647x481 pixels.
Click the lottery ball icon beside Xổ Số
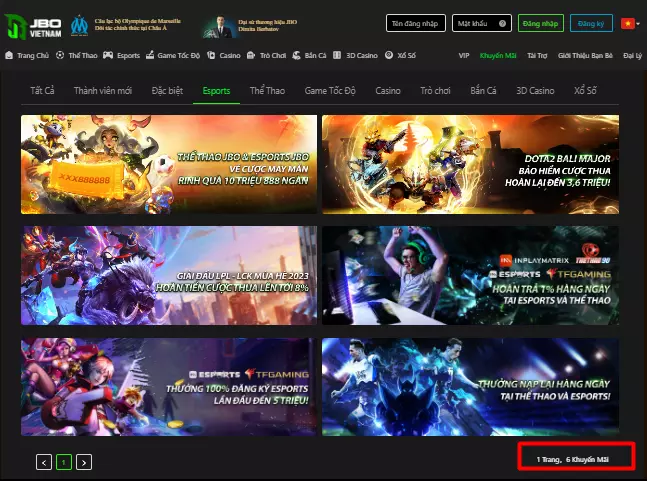(389, 55)
